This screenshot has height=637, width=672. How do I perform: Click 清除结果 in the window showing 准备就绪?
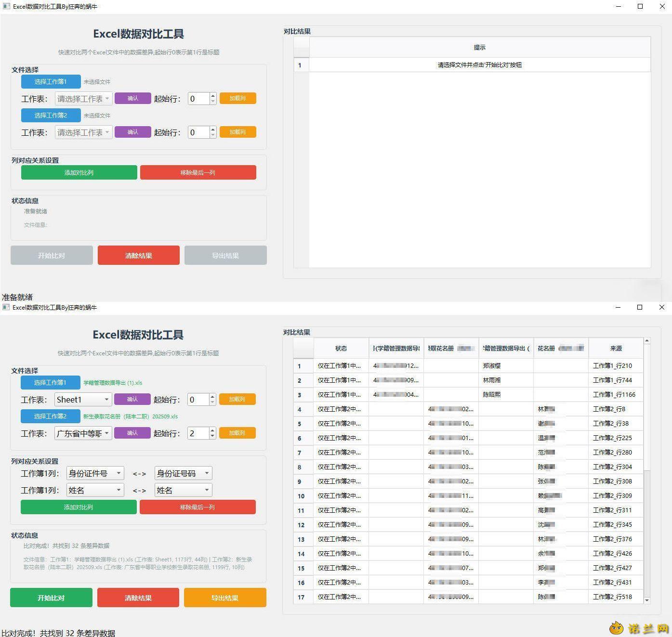(139, 255)
